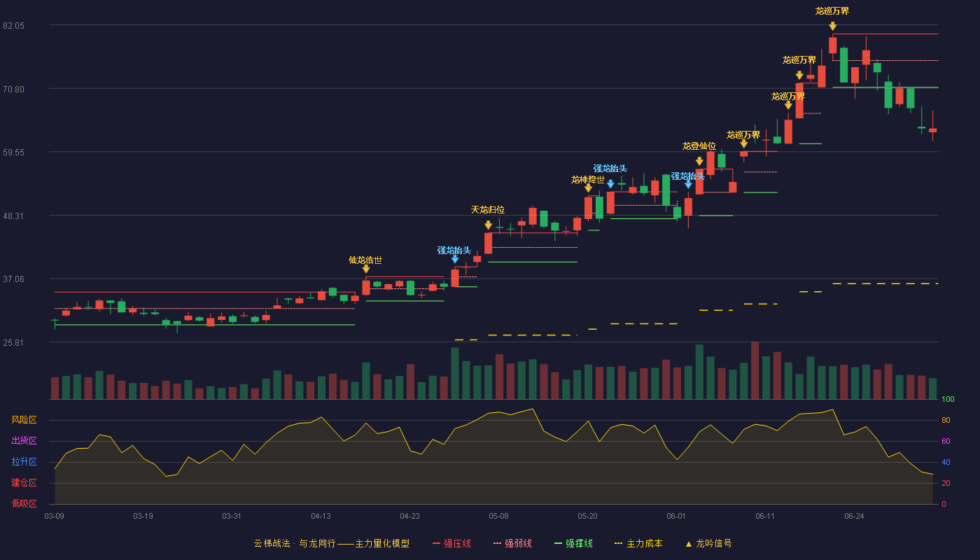Click the blue 强龙抬头 arrow right of 龙神降世
The height and width of the screenshot is (560, 980).
pyautogui.click(x=610, y=184)
